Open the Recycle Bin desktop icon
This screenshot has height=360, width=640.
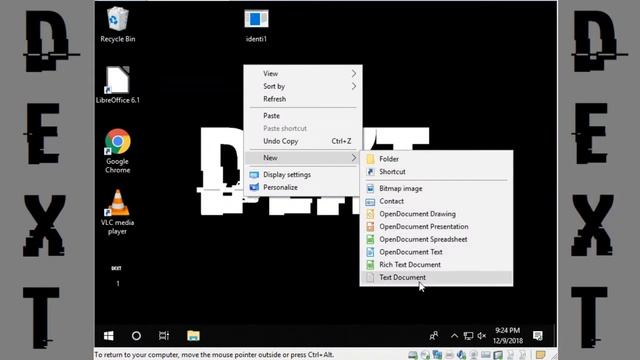pos(118,24)
